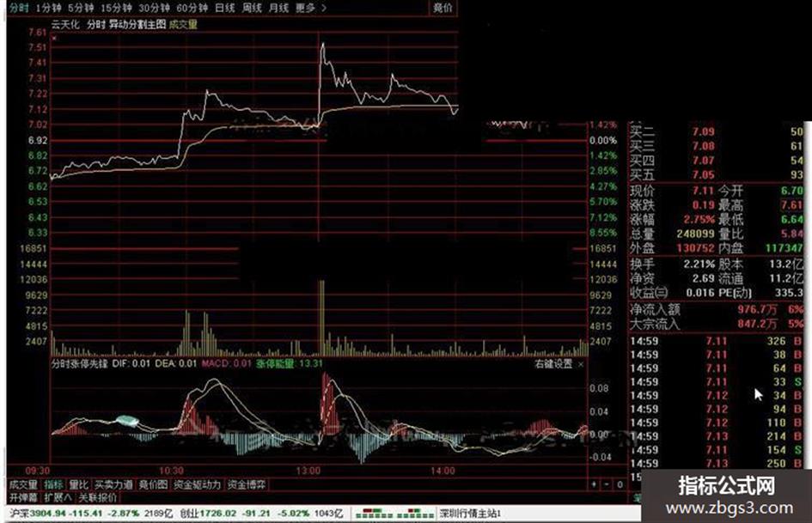812x523 pixels.
Task: Select the 成交量 bottom tab
Action: 23,485
